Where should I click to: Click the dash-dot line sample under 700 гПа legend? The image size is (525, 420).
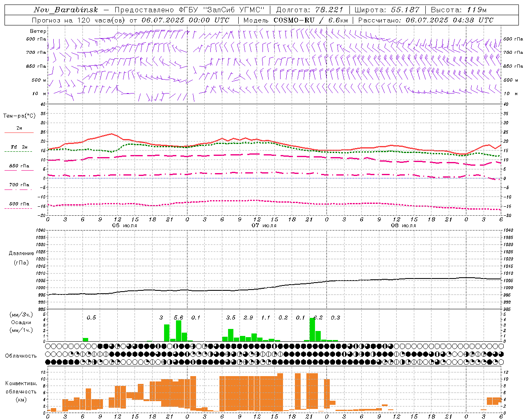click(x=18, y=189)
